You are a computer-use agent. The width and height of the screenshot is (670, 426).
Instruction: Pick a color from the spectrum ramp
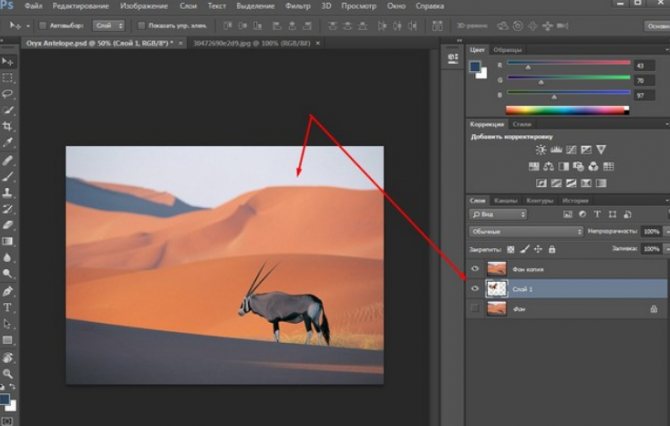(567, 110)
